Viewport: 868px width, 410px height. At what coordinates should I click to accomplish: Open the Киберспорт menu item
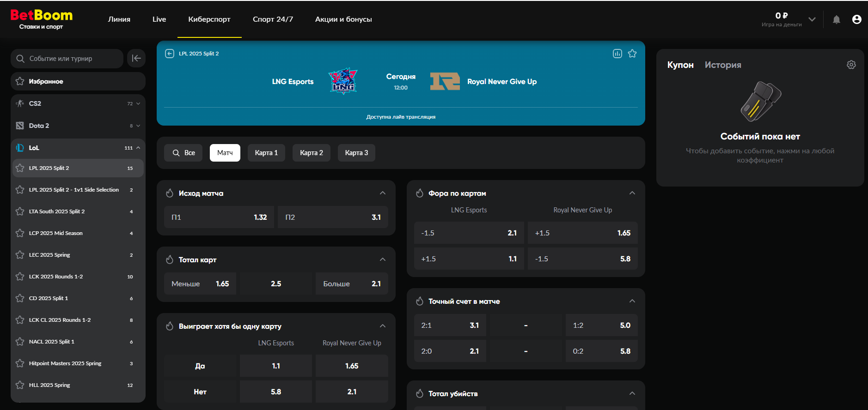209,19
